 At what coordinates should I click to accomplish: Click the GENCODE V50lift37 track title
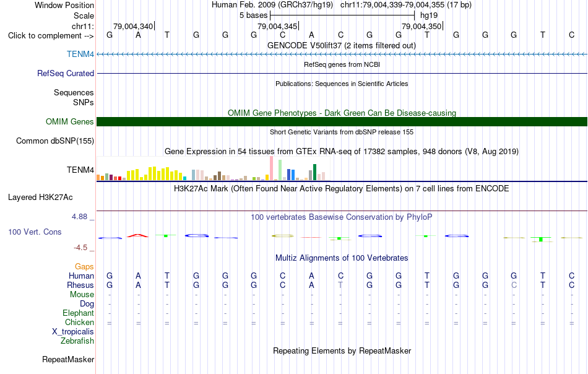pos(341,45)
